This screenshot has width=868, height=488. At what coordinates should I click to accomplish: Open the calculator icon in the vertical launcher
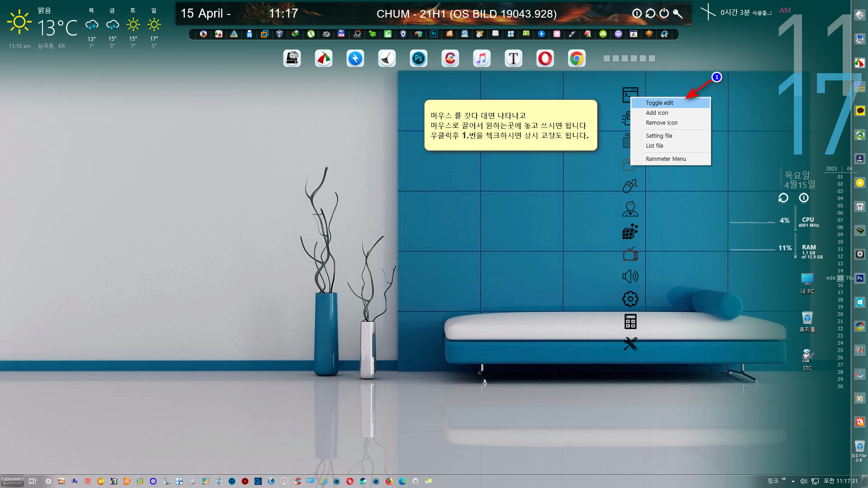click(x=630, y=322)
